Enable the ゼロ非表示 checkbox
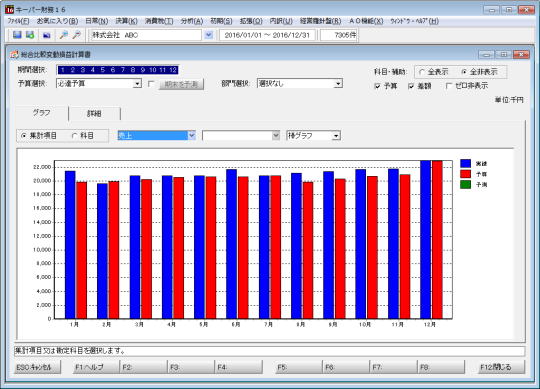Screen dimensions: 540x389 pos(448,86)
